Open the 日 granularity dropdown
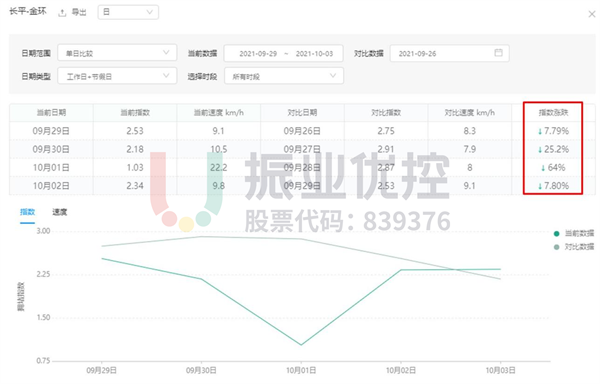The width and height of the screenshot is (600, 384). tap(128, 12)
